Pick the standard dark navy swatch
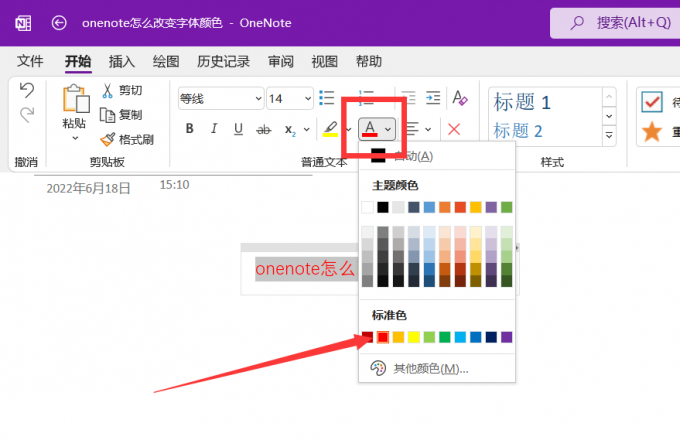Viewport: 680px width, 447px height. coord(491,337)
